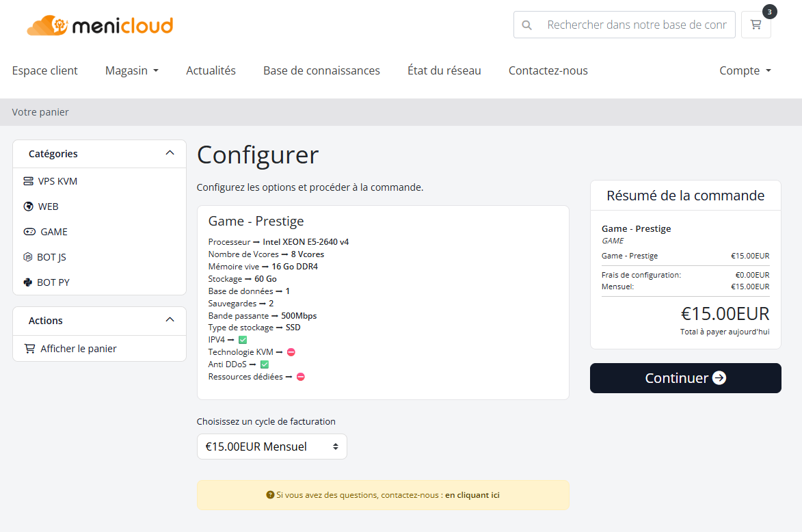Click the '16 Go DDR4' value
The width and height of the screenshot is (802, 532).
(x=295, y=267)
